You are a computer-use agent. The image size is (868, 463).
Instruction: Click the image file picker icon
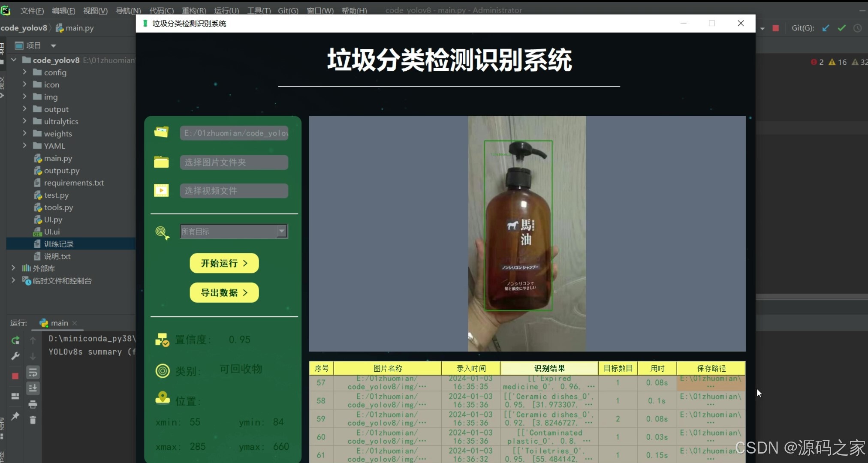(161, 132)
